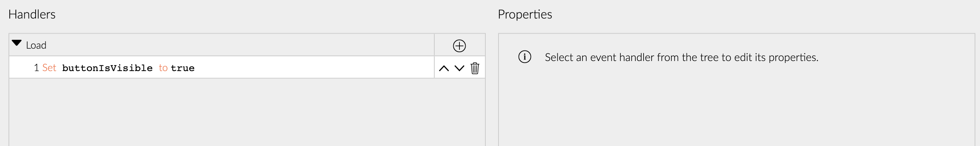Image resolution: width=980 pixels, height=146 pixels.
Task: Move the Set handler down
Action: coord(459,68)
